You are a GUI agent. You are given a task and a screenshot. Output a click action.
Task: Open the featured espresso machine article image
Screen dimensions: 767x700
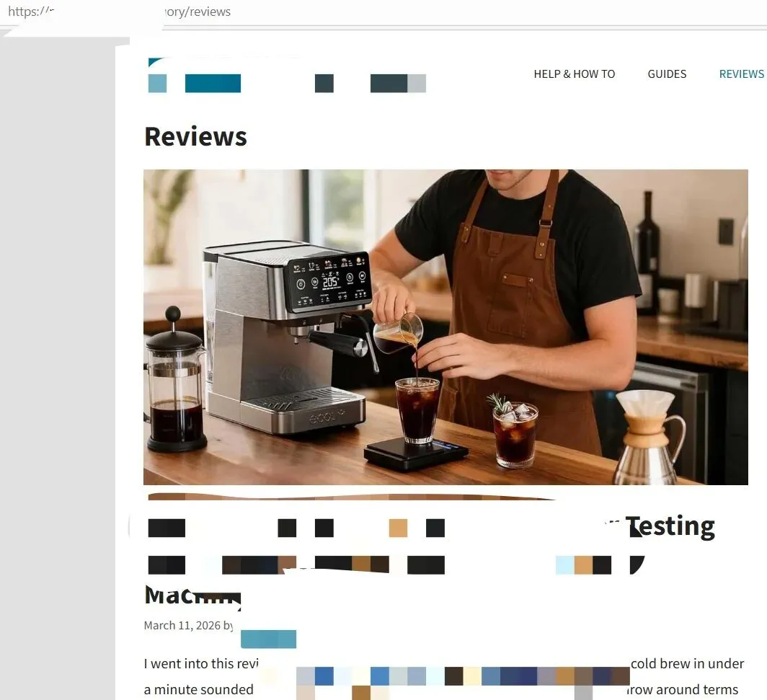coord(445,327)
